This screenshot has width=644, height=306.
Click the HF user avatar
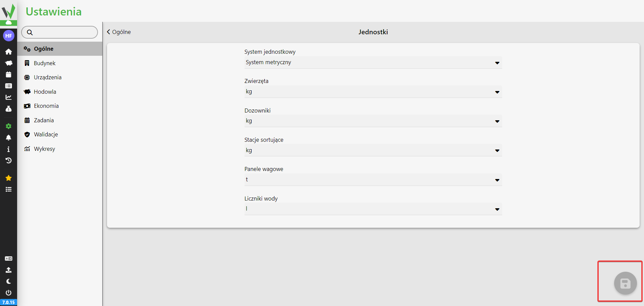tap(8, 36)
